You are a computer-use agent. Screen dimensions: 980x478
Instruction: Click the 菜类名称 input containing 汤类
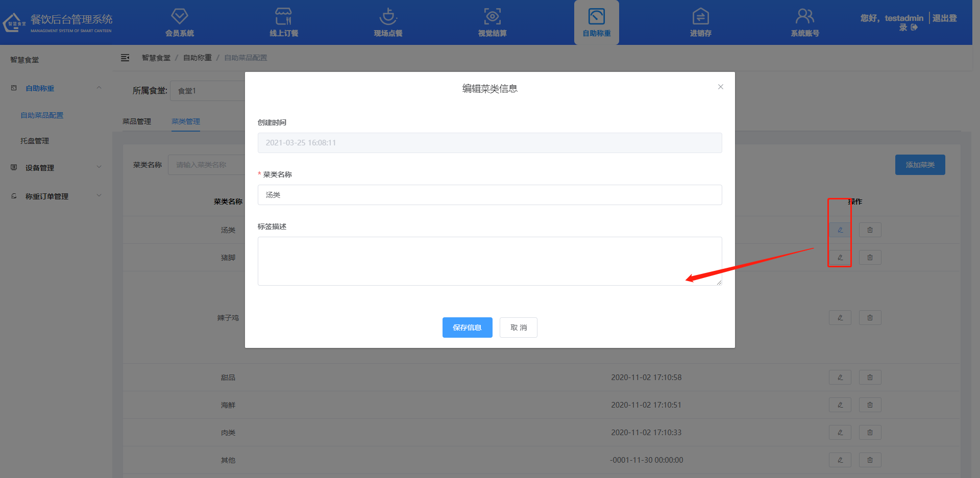pyautogui.click(x=489, y=195)
